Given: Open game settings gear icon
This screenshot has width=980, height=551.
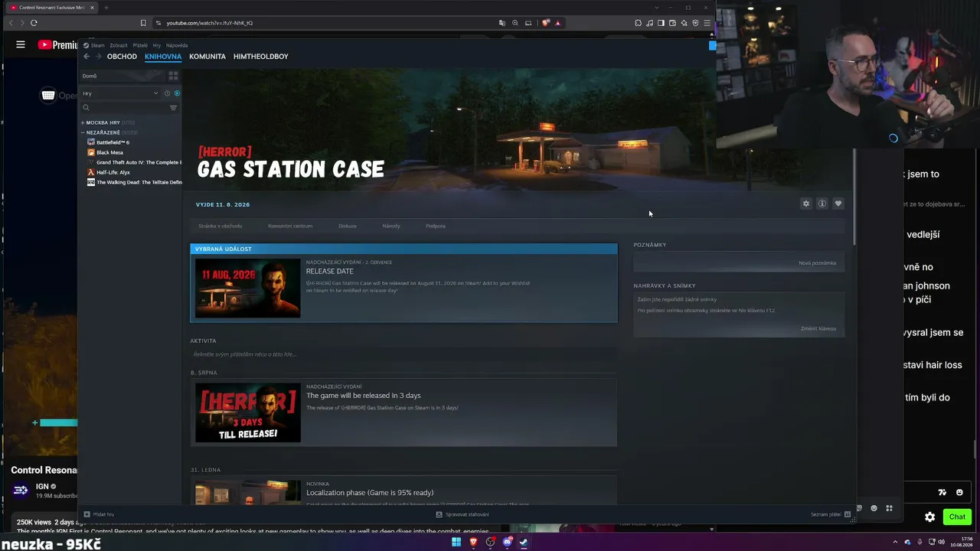Looking at the screenshot, I should tap(805, 204).
